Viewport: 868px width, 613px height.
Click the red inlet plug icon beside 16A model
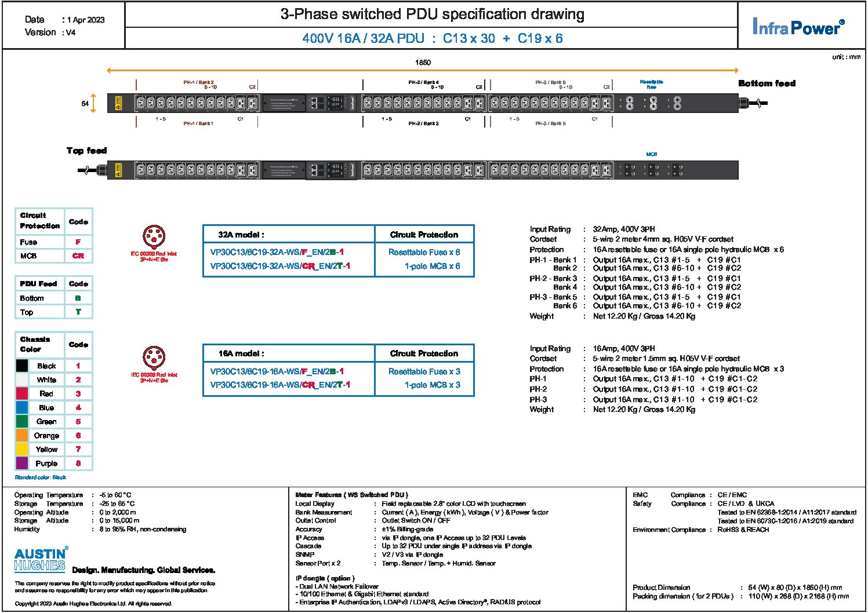pyautogui.click(x=154, y=359)
